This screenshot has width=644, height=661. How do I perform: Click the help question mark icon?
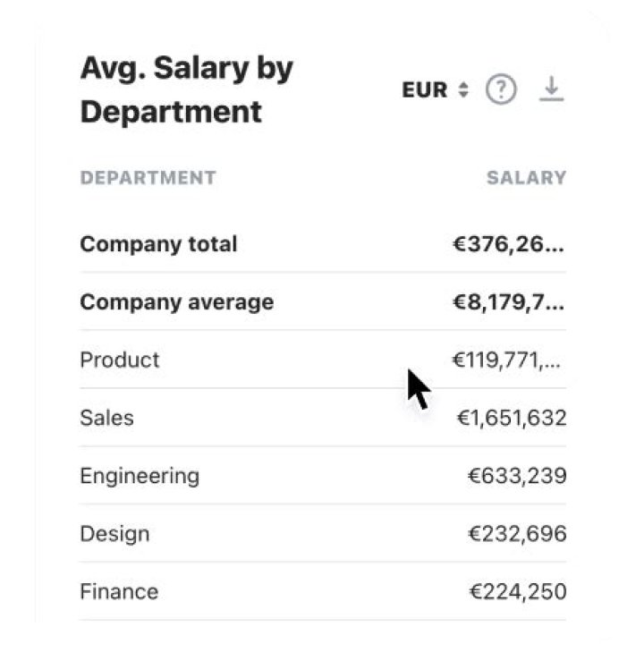point(501,90)
